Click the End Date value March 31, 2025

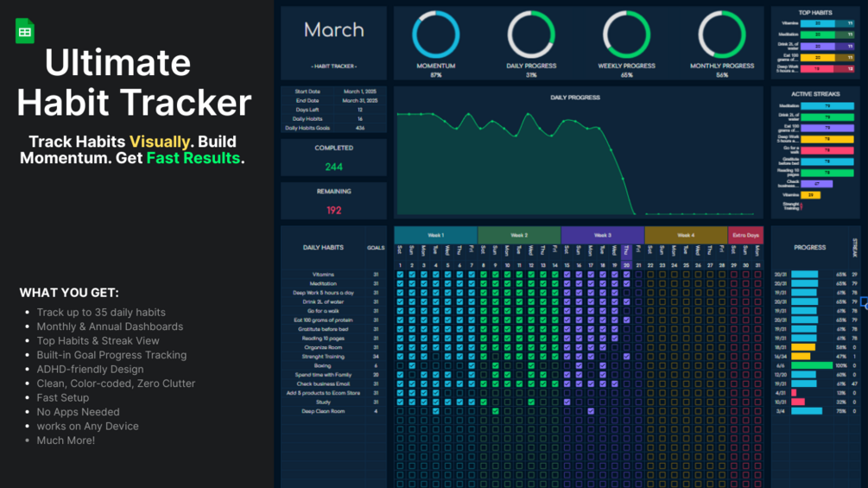[x=360, y=101]
